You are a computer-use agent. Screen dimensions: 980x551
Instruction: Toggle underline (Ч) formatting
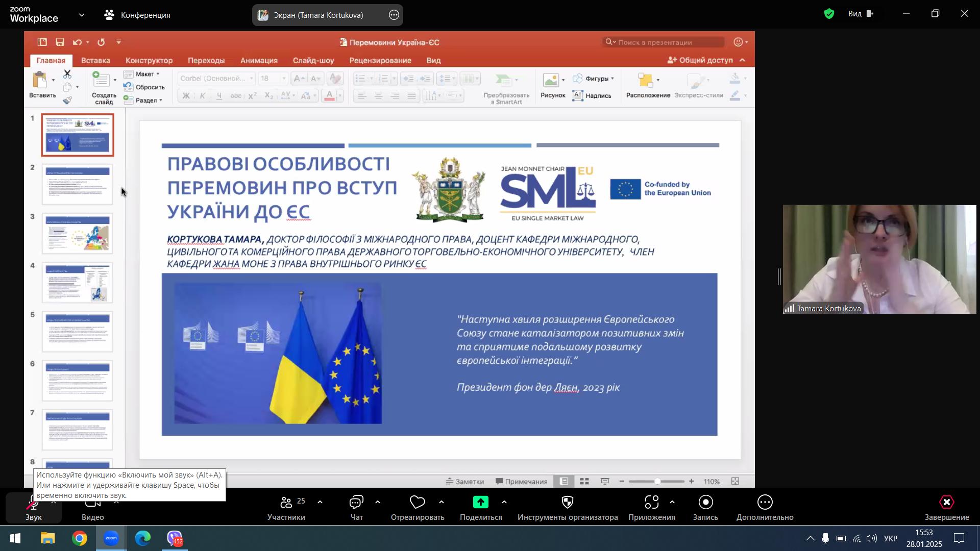click(x=219, y=95)
